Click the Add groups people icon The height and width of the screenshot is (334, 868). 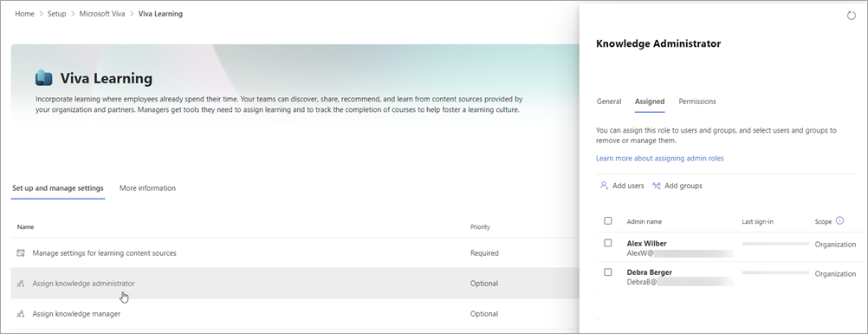[657, 186]
